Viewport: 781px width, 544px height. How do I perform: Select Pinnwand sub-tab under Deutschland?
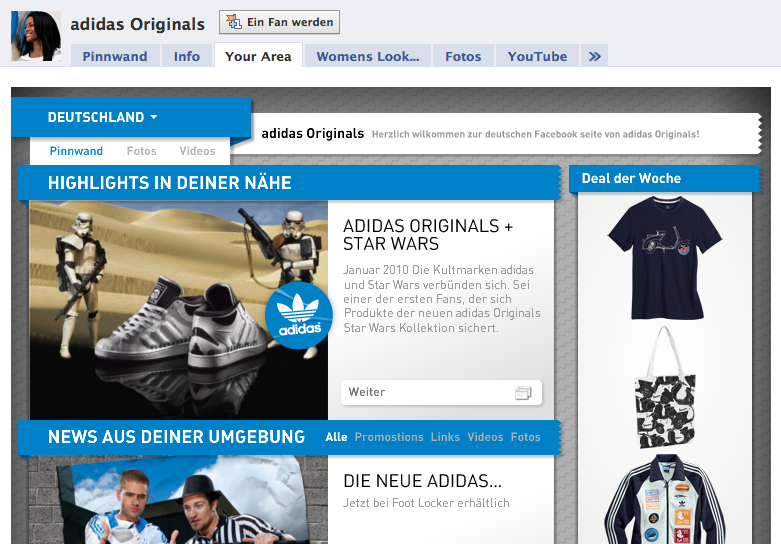76,151
